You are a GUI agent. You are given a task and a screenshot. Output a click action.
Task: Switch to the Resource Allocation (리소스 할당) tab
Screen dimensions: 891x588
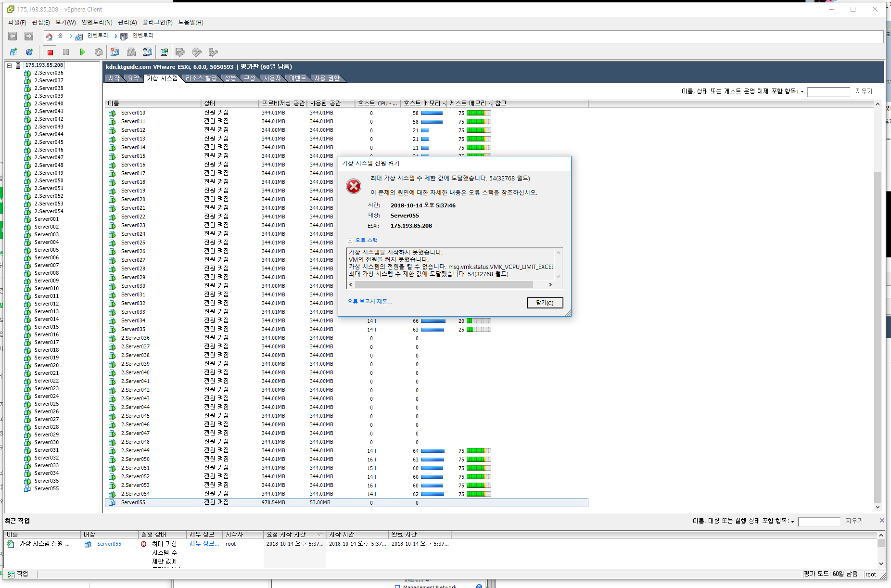(201, 78)
